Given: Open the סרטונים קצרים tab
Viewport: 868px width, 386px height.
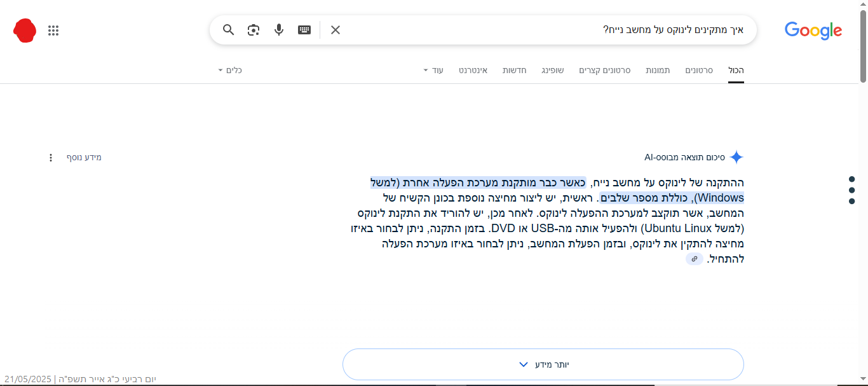Looking at the screenshot, I should coord(604,70).
